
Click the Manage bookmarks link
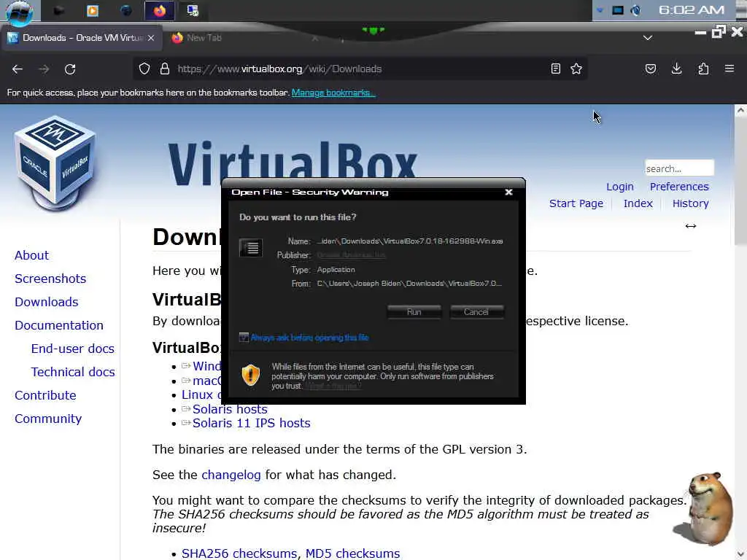coord(333,93)
